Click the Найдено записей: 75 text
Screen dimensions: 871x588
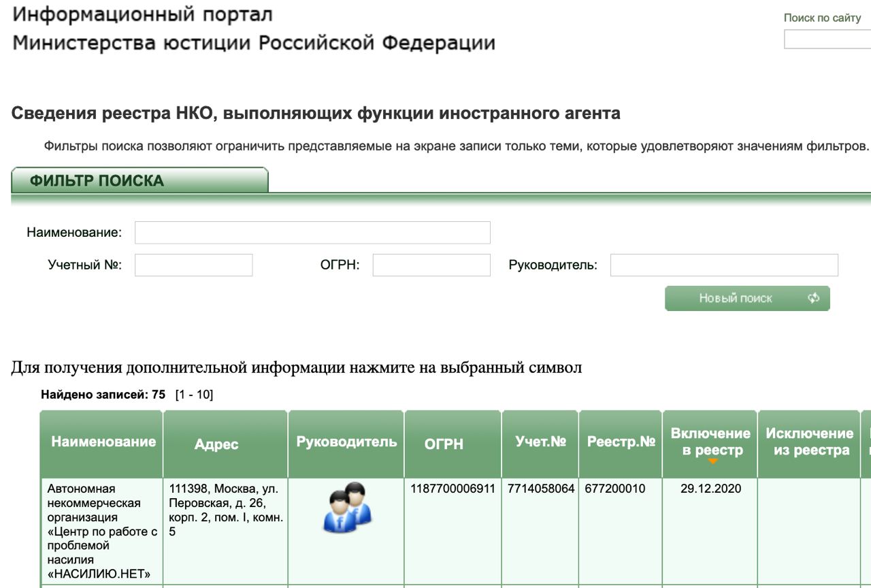click(x=103, y=394)
